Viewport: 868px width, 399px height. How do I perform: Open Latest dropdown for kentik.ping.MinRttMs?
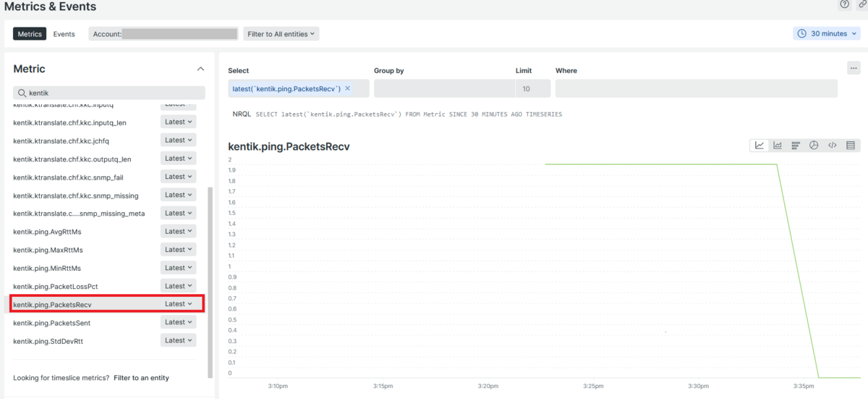[x=178, y=268]
